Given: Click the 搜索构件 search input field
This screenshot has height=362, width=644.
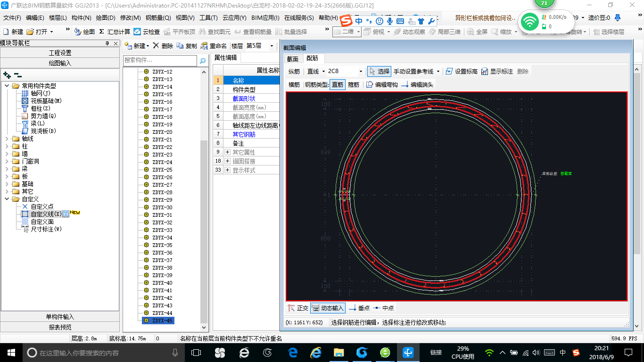Looking at the screenshot, I should click(160, 61).
